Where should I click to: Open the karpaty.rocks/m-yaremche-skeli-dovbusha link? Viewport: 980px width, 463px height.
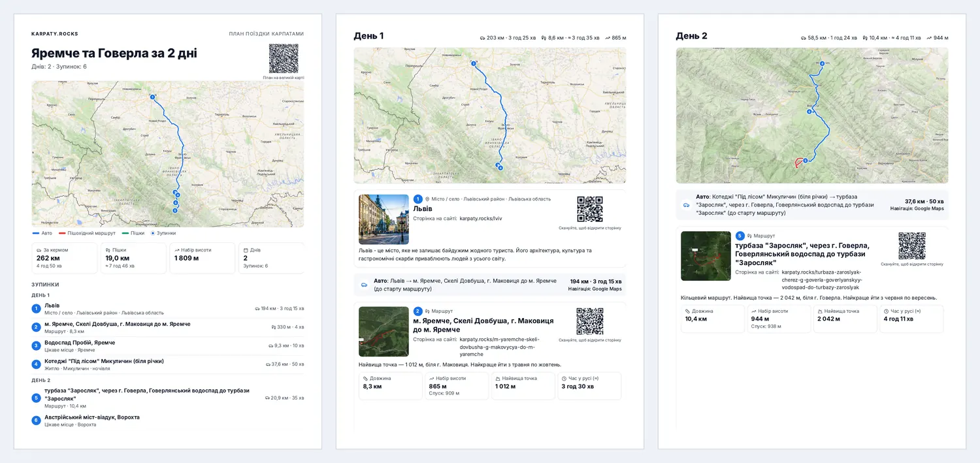pos(501,346)
